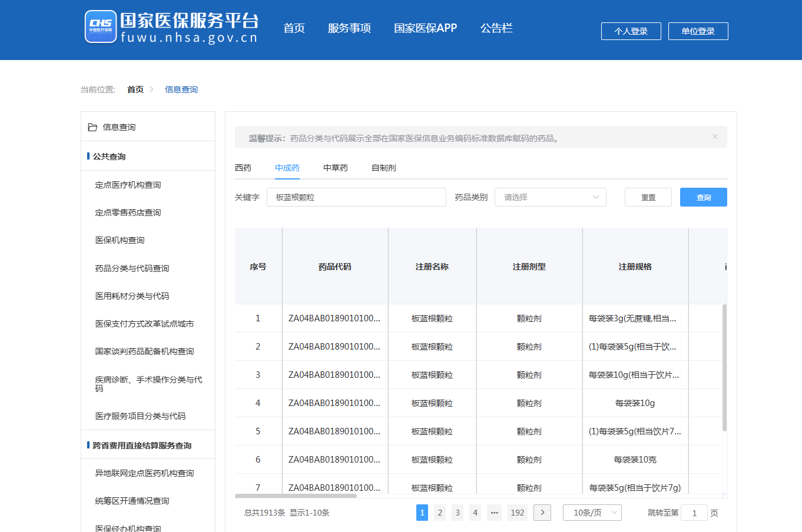The height and width of the screenshot is (532, 802).
Task: Open 服务事项 in top navigation
Action: pyautogui.click(x=349, y=28)
